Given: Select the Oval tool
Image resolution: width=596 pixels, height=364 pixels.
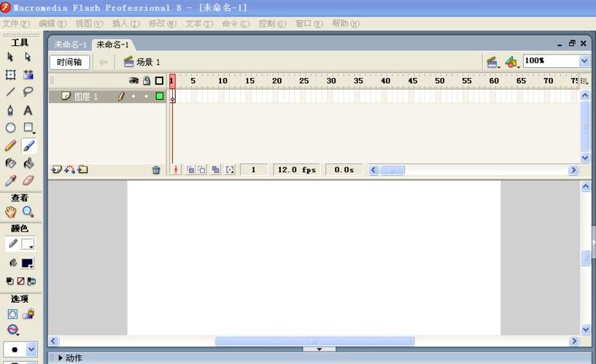Looking at the screenshot, I should (10, 128).
